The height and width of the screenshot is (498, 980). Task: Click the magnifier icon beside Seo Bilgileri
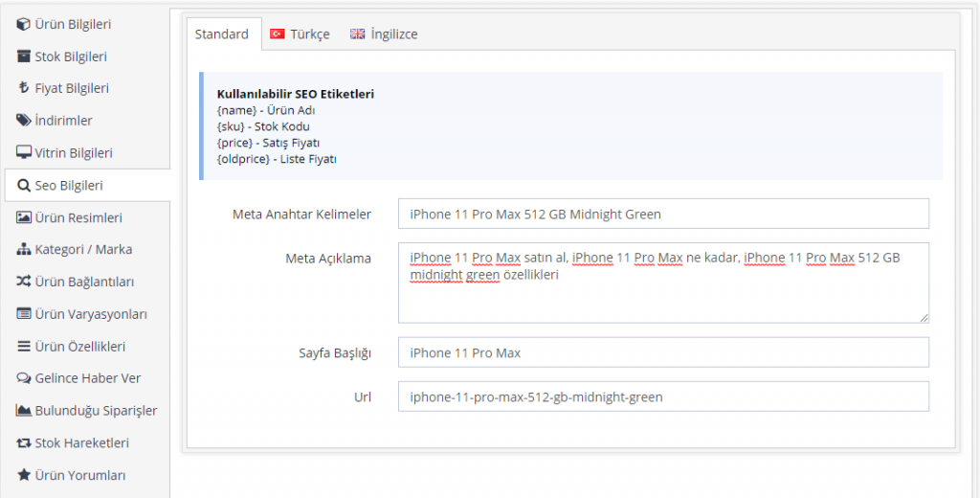point(24,185)
